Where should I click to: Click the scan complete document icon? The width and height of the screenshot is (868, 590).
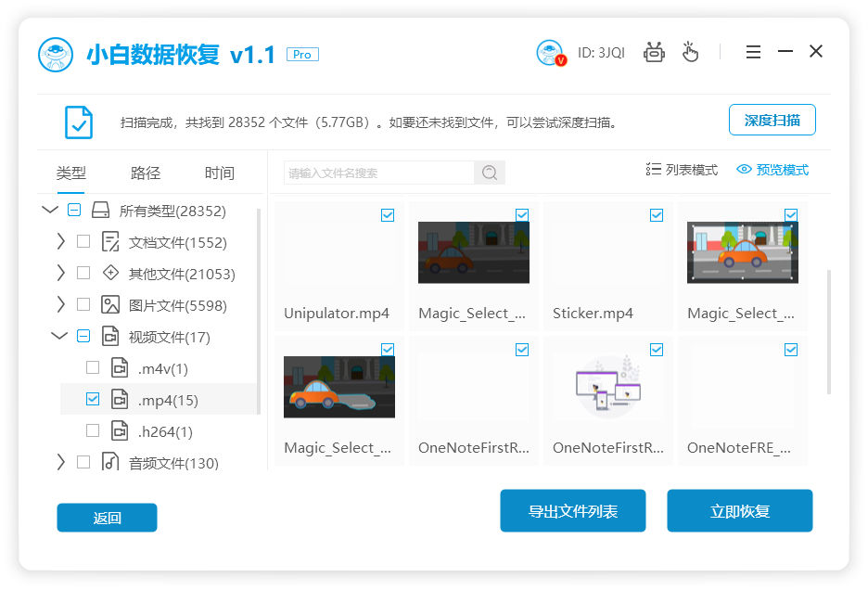[79, 122]
